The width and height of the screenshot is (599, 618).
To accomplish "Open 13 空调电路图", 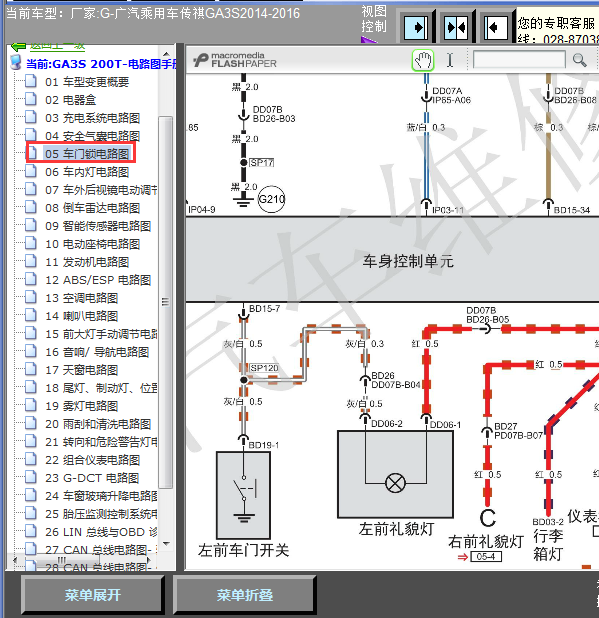I will (x=81, y=298).
